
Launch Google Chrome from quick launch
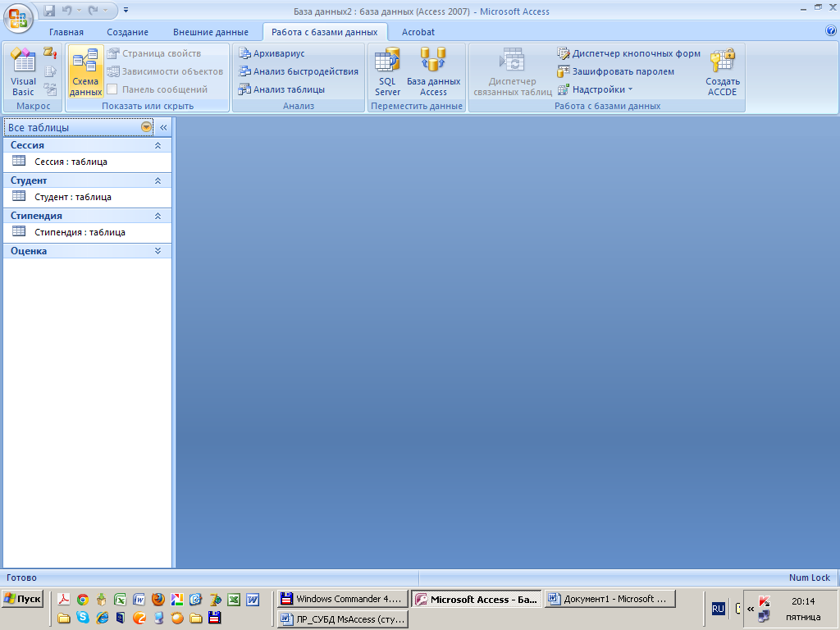click(x=83, y=599)
